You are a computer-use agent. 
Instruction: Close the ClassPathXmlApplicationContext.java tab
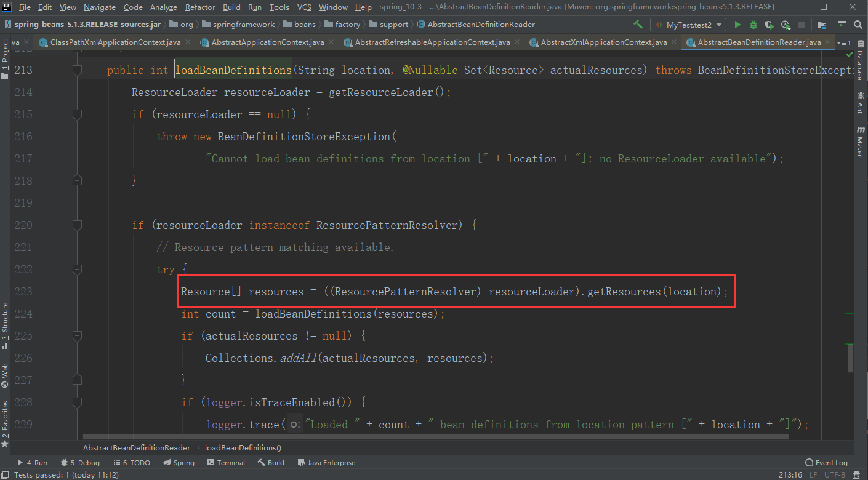click(187, 42)
